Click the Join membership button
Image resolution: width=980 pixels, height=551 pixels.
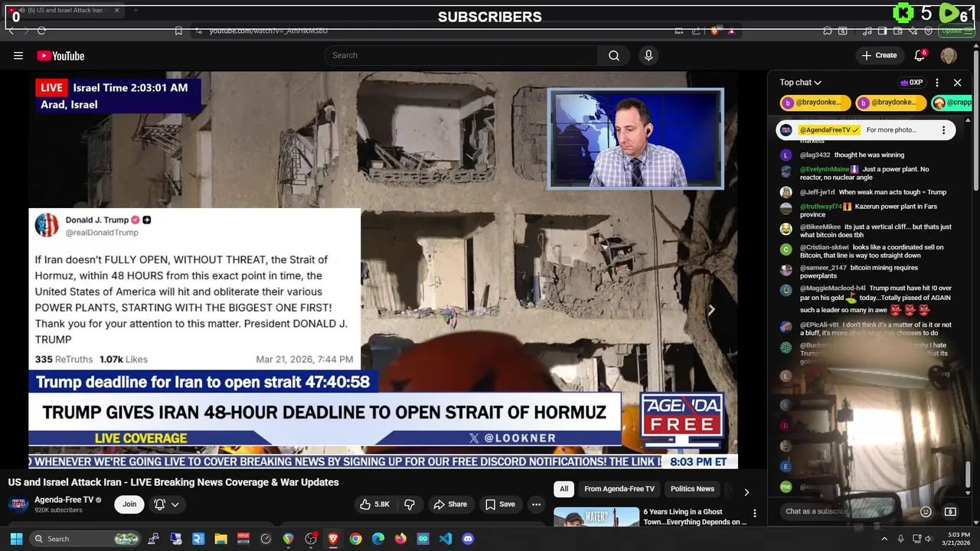click(x=129, y=504)
